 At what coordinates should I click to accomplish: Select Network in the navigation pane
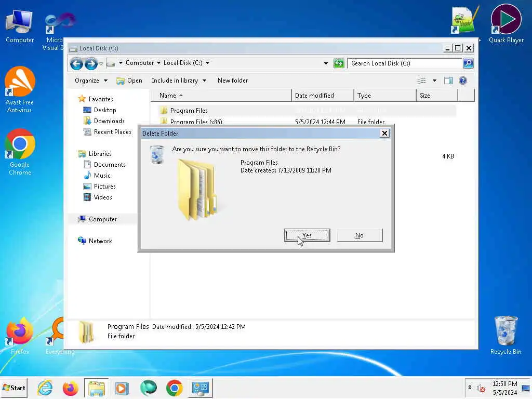click(95, 241)
